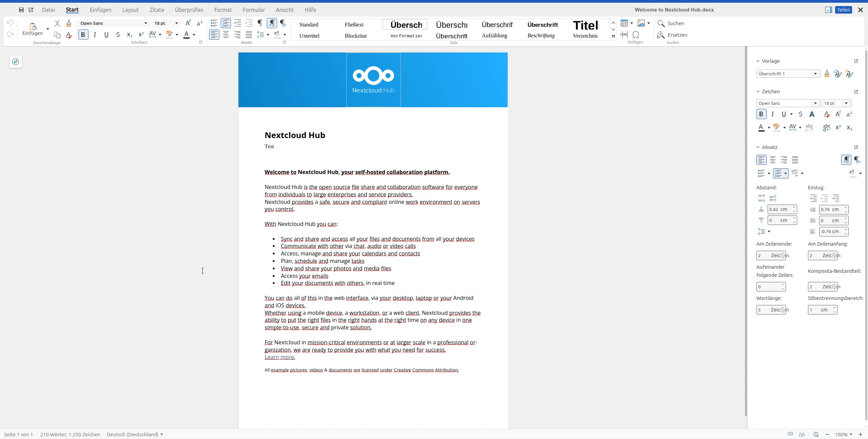Insert special character omega icon
The image size is (868, 439).
pos(636,35)
